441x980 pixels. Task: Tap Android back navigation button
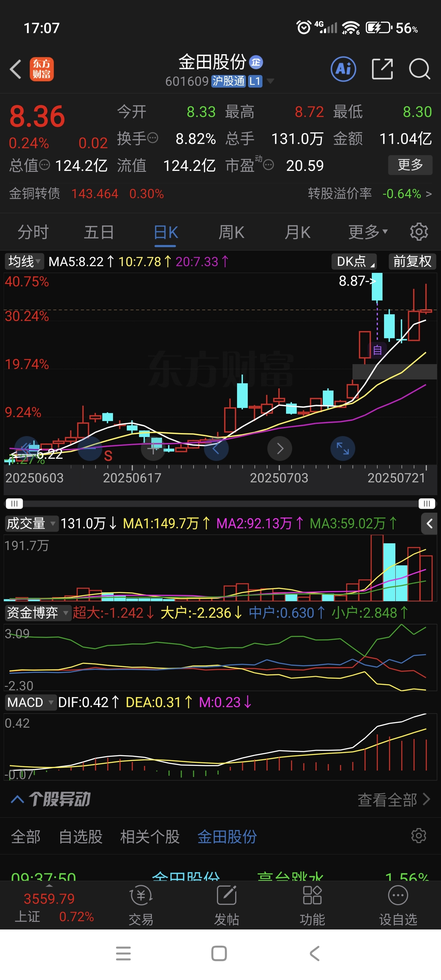click(315, 953)
